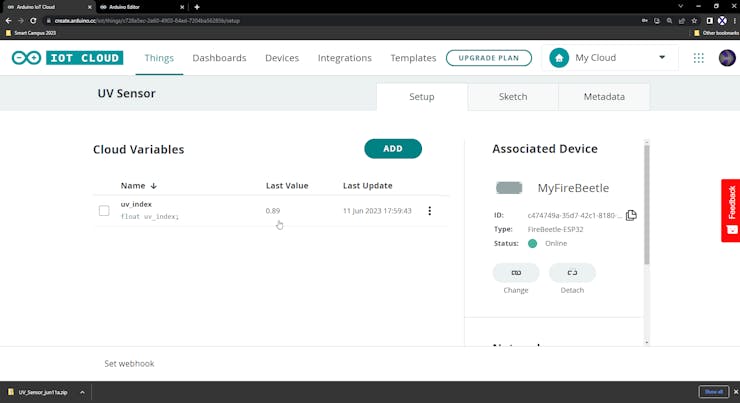
Task: Click the My Cloud home icon
Action: (559, 58)
